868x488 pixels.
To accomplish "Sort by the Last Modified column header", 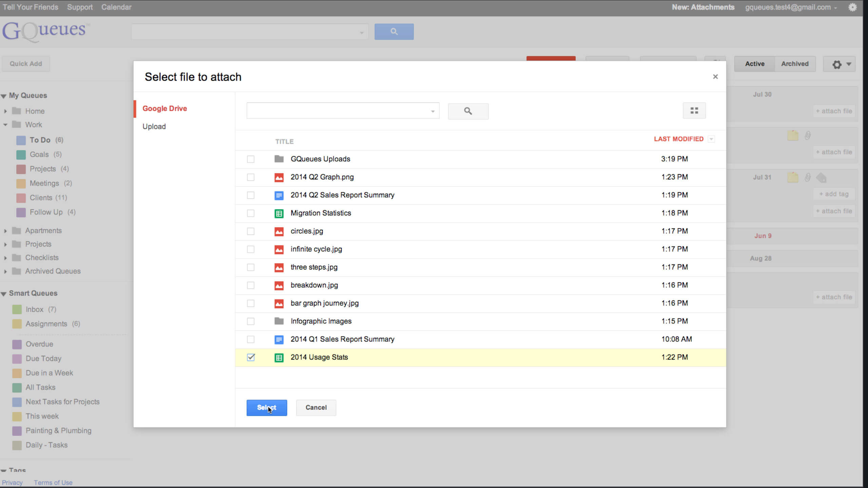I will tap(678, 139).
